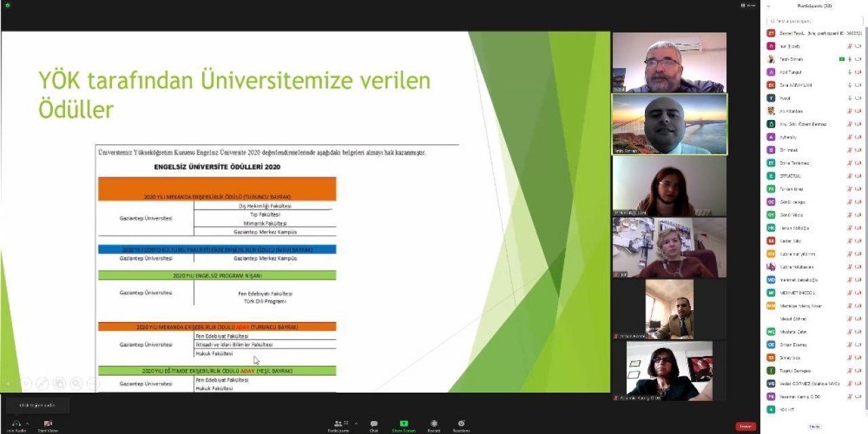Toggle the microphone icon for Yusuf

coord(850,98)
